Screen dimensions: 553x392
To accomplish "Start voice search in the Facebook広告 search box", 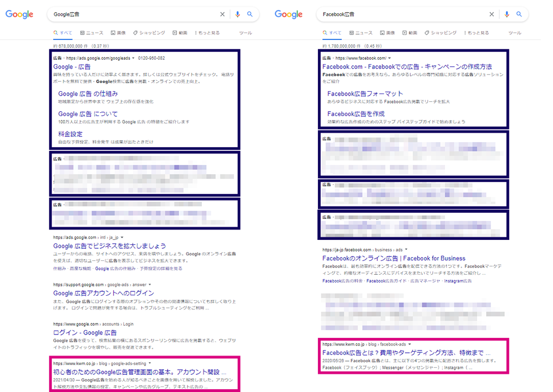I will [507, 14].
